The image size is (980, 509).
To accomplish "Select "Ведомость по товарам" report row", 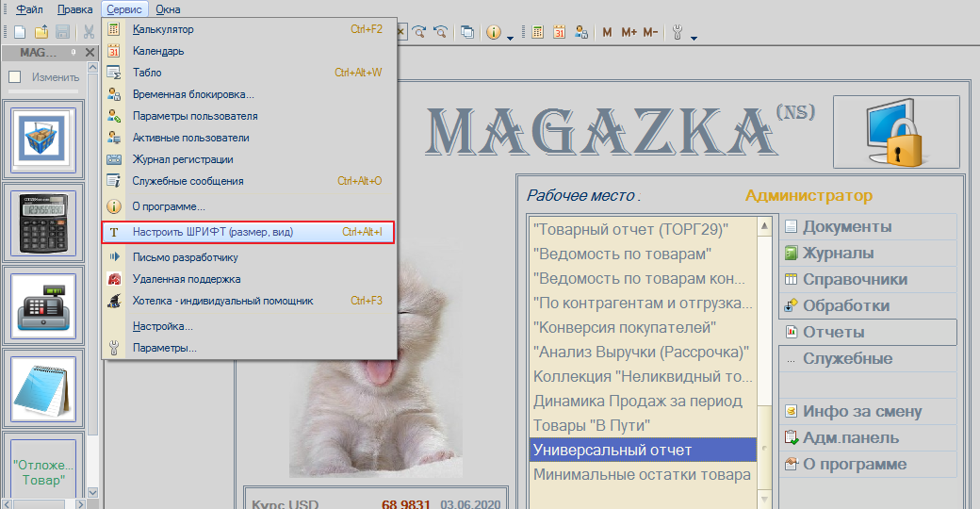I will 643,254.
